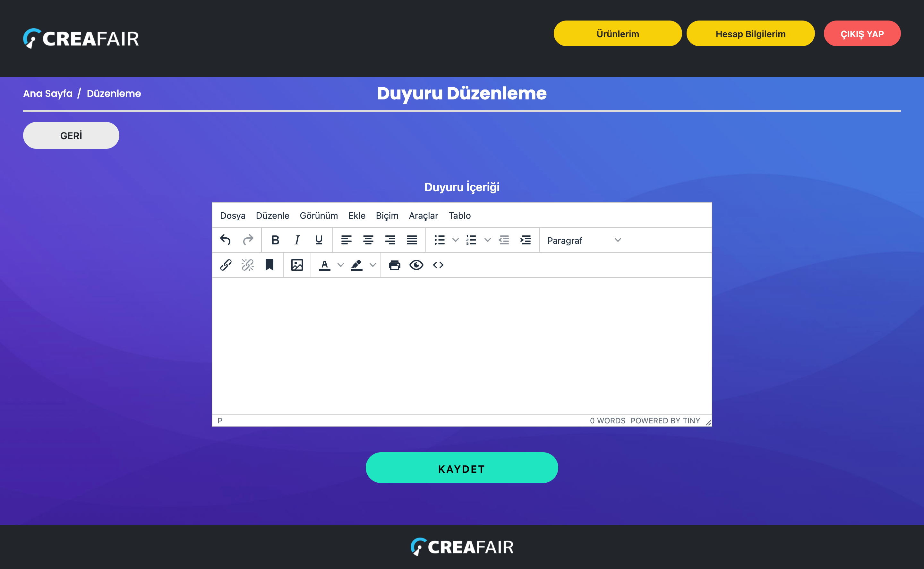Select the P element path in statusbar

tap(220, 421)
